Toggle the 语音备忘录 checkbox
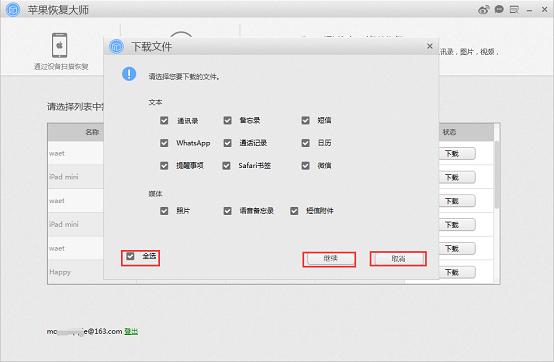This screenshot has height=362, width=554. (228, 211)
